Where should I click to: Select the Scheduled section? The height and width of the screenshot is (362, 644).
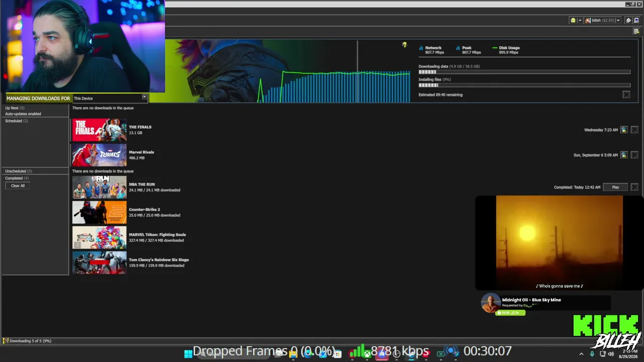[x=17, y=121]
